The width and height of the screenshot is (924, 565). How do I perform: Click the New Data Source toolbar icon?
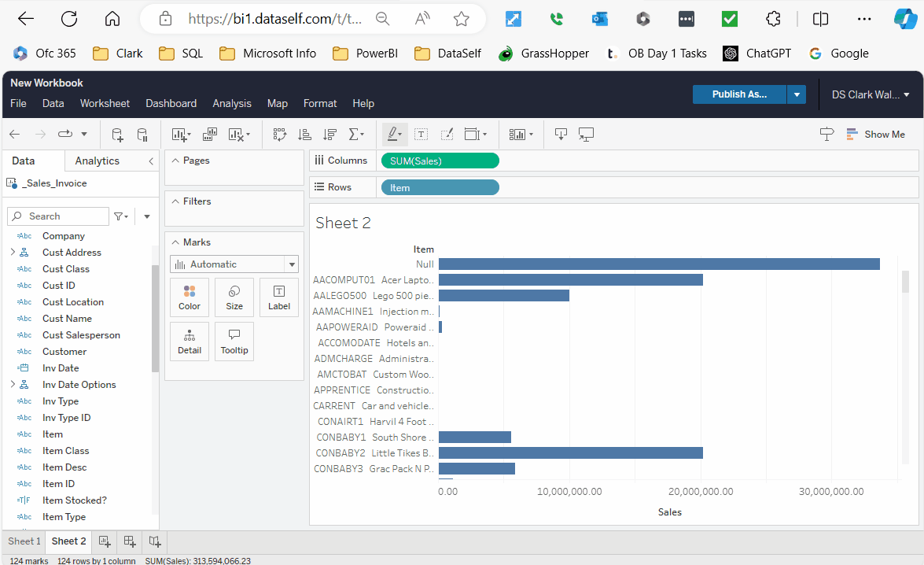(x=117, y=135)
